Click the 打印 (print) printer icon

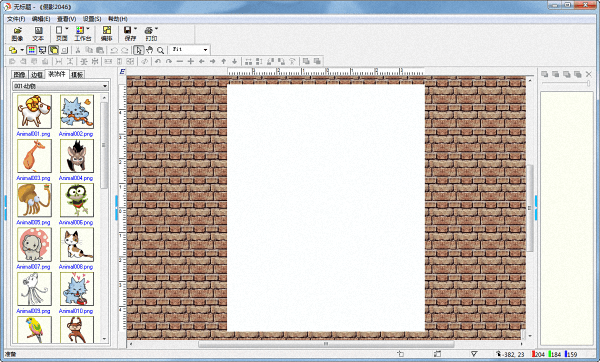(x=151, y=34)
